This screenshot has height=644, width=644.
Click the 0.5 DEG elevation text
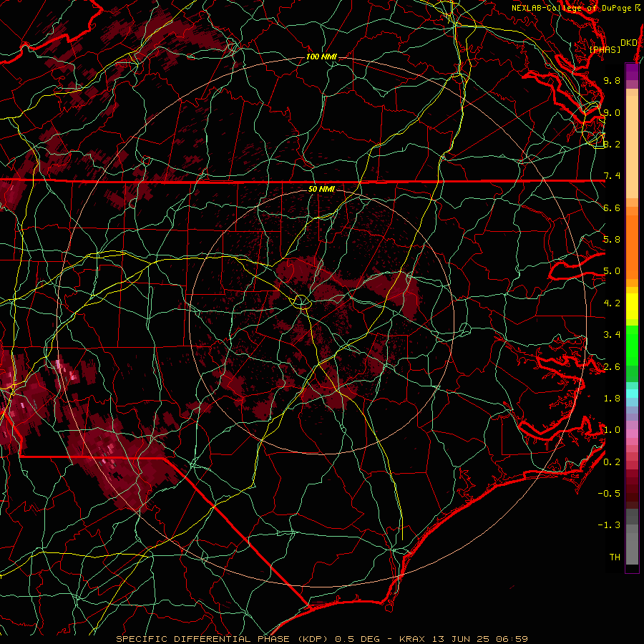pos(357,639)
